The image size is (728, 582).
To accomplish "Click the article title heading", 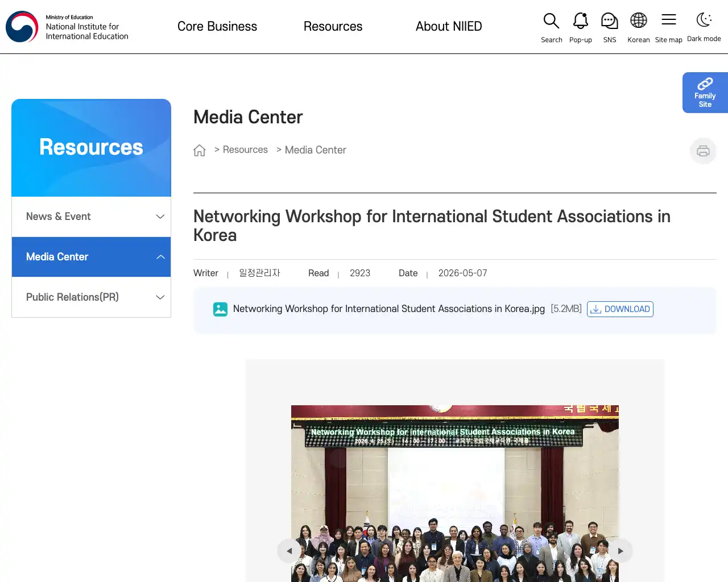I will [432, 226].
